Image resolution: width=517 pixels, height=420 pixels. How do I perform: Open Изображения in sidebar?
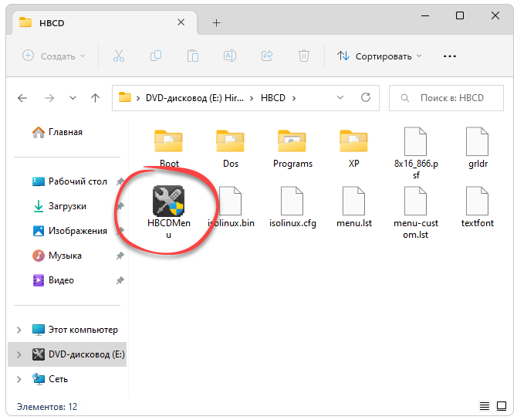(70, 231)
